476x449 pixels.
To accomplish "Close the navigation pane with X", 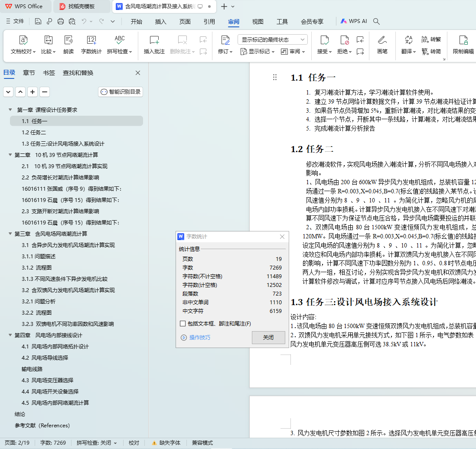I will (x=138, y=73).
